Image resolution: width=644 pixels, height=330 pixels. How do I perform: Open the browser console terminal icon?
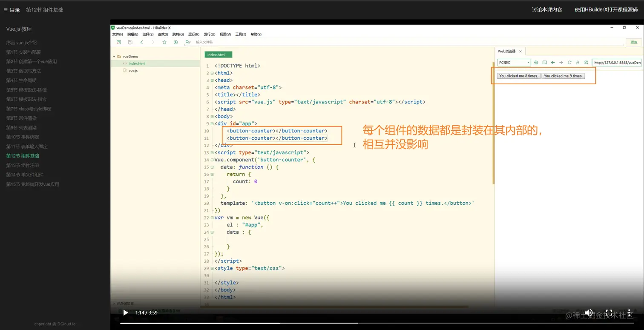click(544, 63)
